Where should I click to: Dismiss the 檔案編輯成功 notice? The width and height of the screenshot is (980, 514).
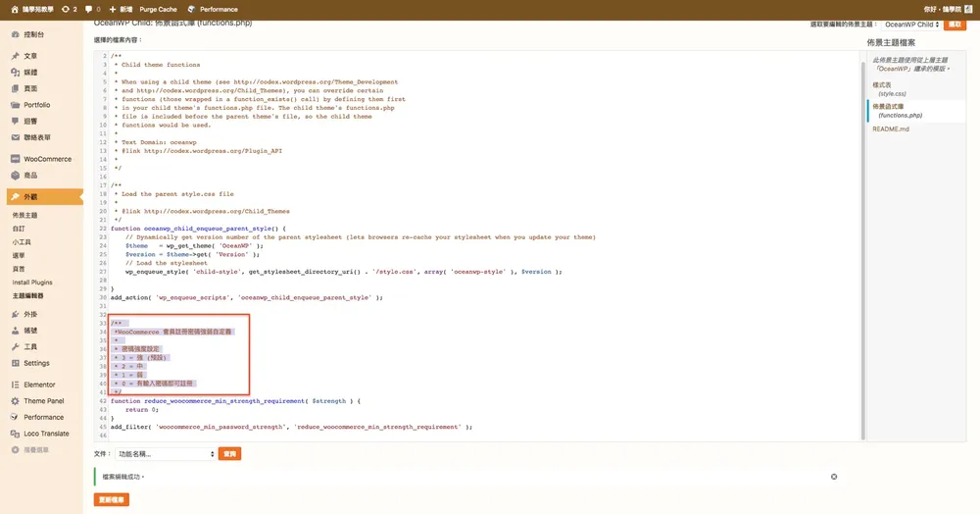(834, 477)
